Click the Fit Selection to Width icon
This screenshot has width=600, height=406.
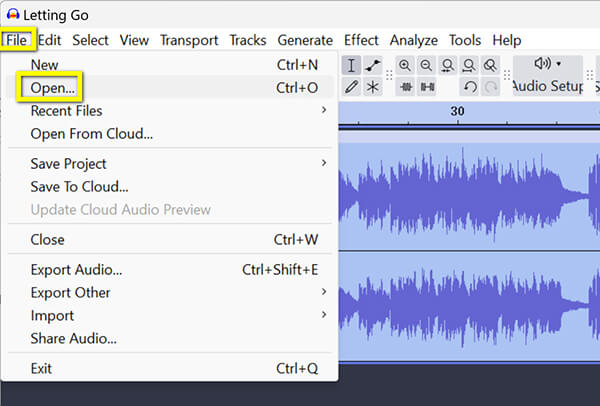448,65
